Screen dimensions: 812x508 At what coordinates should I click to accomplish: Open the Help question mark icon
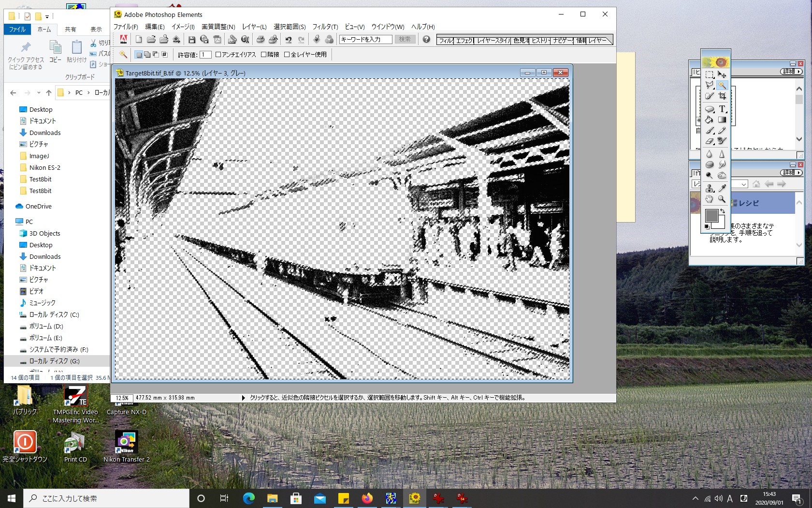coord(426,39)
